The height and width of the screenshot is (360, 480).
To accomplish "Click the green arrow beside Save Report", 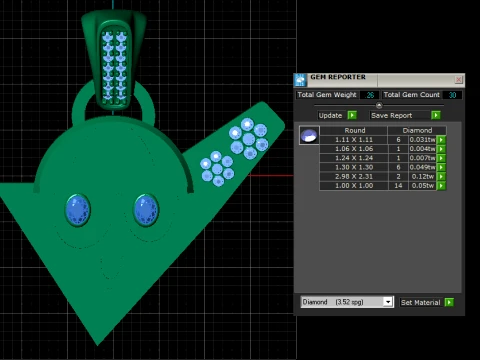I will (x=435, y=115).
